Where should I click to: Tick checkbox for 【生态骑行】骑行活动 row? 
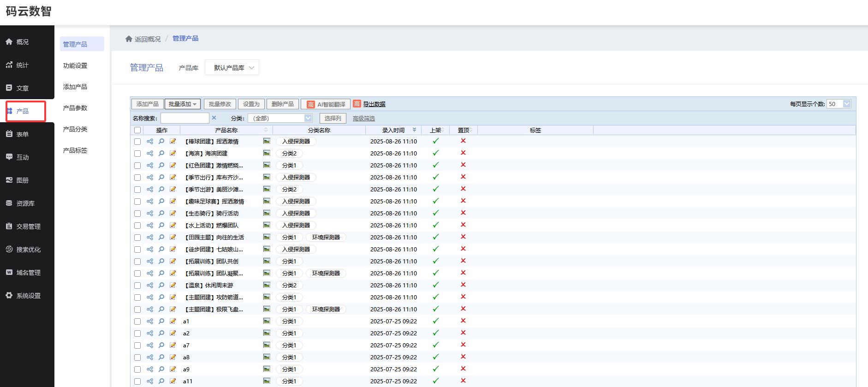[x=137, y=213]
